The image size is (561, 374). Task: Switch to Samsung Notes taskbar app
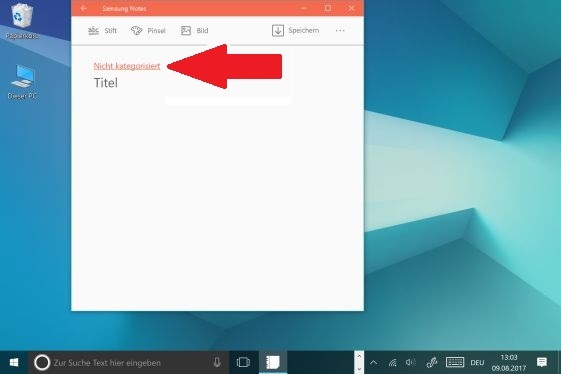tap(273, 363)
